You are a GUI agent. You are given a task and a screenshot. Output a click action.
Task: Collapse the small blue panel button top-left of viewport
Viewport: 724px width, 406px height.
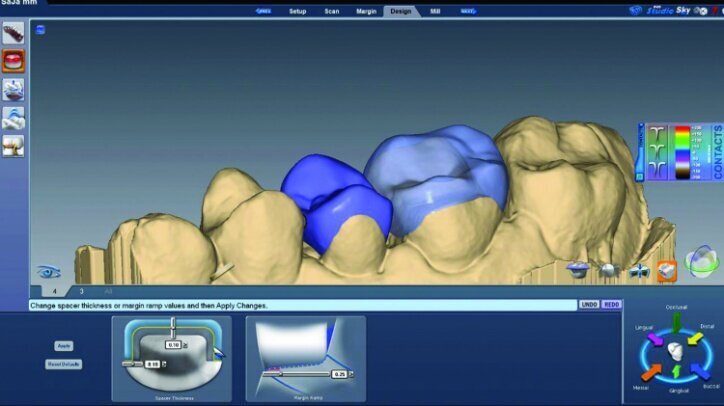tap(39, 29)
